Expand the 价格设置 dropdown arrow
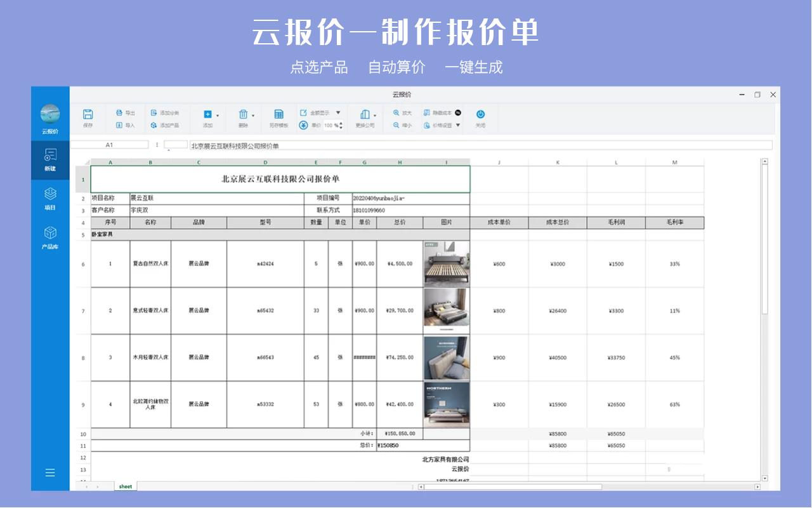The width and height of the screenshot is (812, 508). click(457, 125)
